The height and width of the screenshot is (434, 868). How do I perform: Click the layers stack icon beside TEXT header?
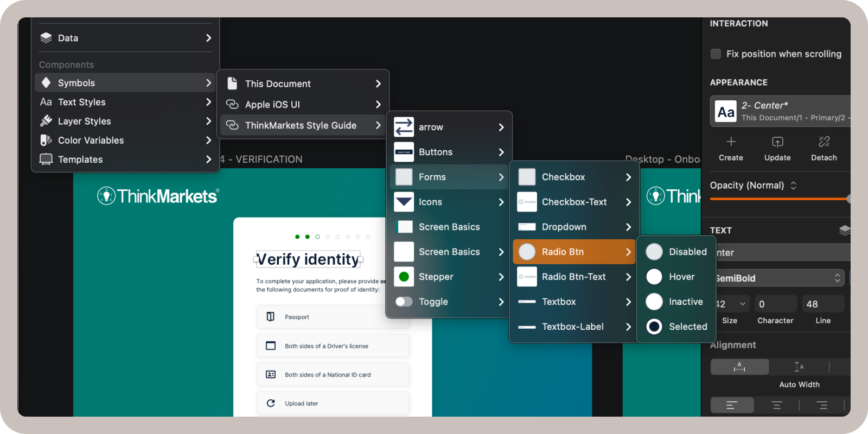tap(845, 230)
